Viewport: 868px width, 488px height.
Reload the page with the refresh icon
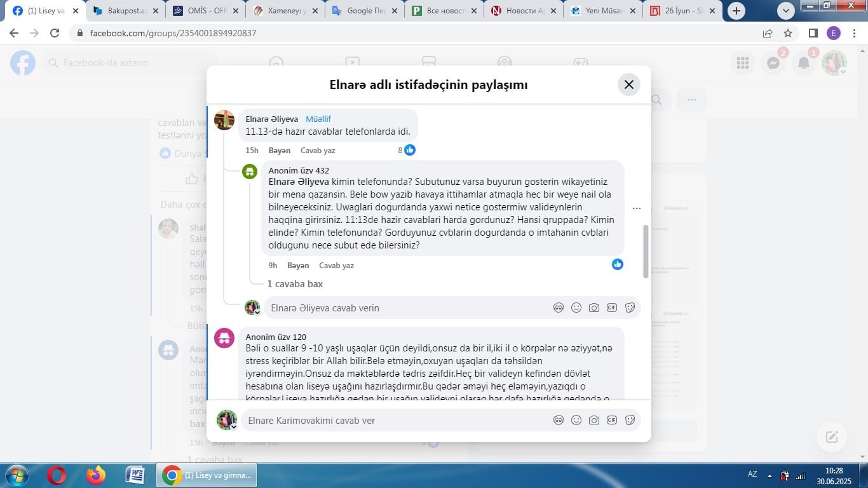pos(55,33)
